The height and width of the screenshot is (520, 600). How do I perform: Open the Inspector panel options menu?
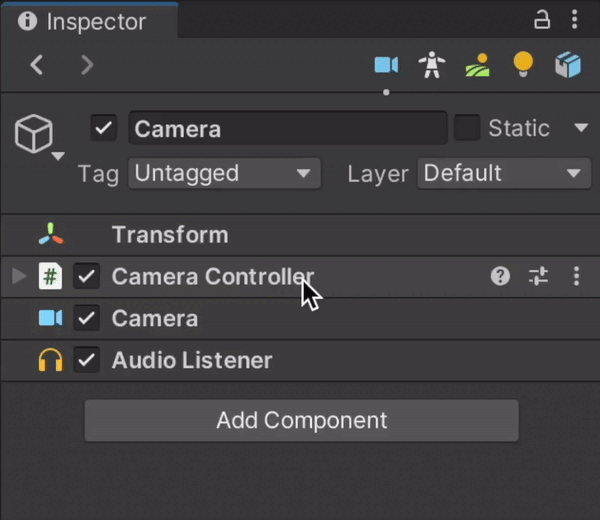(x=574, y=20)
